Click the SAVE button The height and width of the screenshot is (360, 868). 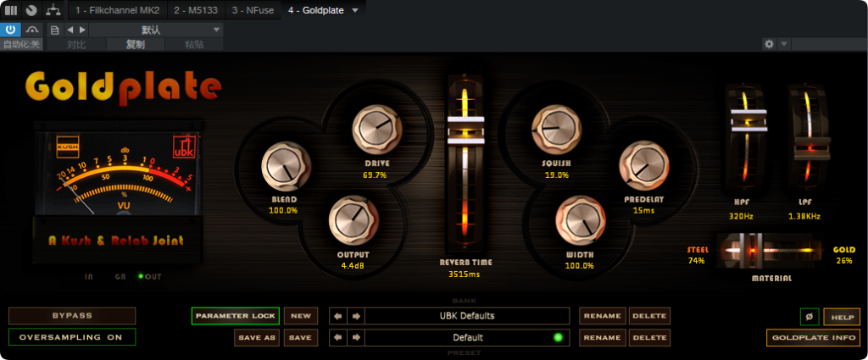(301, 337)
